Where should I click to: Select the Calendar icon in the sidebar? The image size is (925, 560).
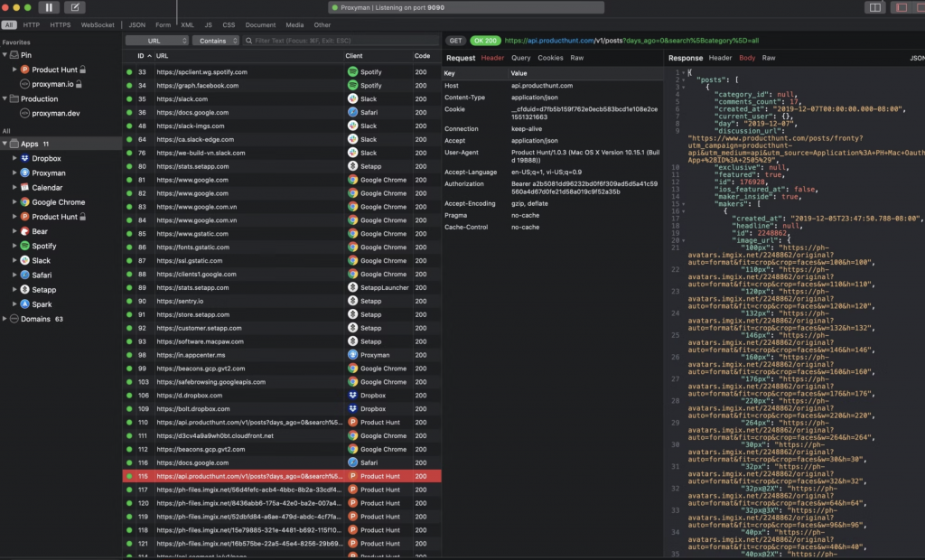(24, 188)
